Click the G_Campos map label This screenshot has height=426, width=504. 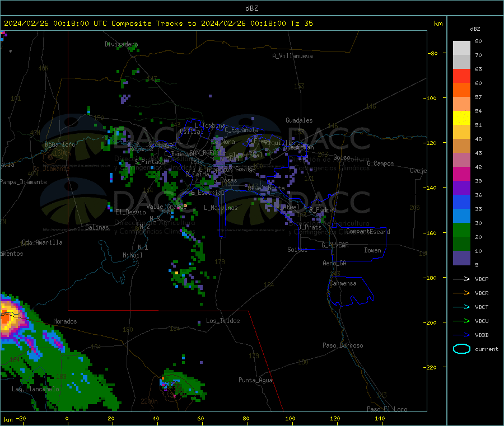point(380,163)
